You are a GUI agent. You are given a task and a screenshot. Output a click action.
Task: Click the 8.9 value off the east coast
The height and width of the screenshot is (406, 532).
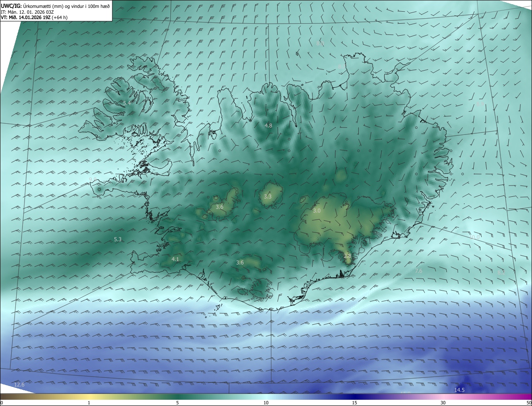[x=480, y=104]
